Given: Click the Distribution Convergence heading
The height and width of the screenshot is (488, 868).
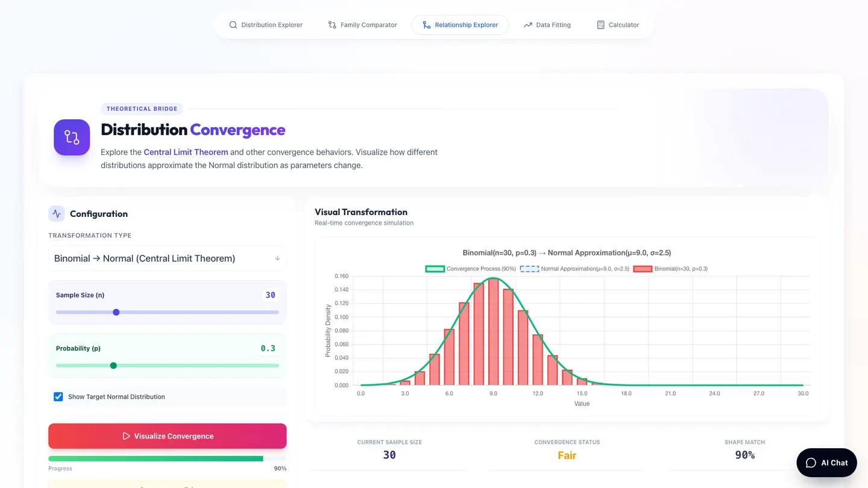Looking at the screenshot, I should coord(193,130).
